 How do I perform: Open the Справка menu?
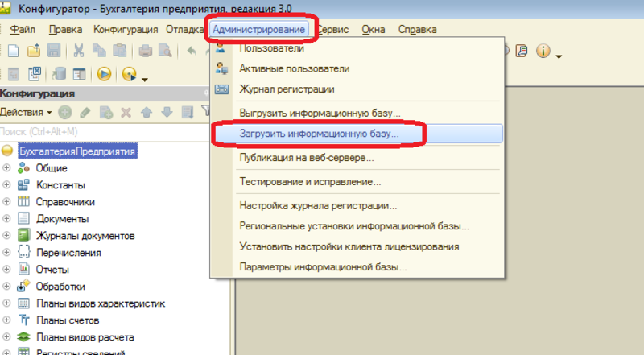417,30
